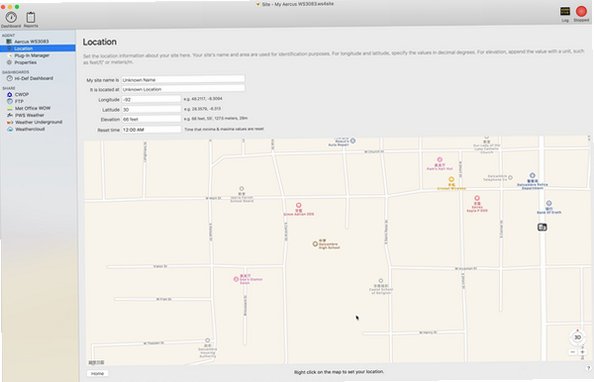Select Aercus WS3083 agent in sidebar

[31, 41]
